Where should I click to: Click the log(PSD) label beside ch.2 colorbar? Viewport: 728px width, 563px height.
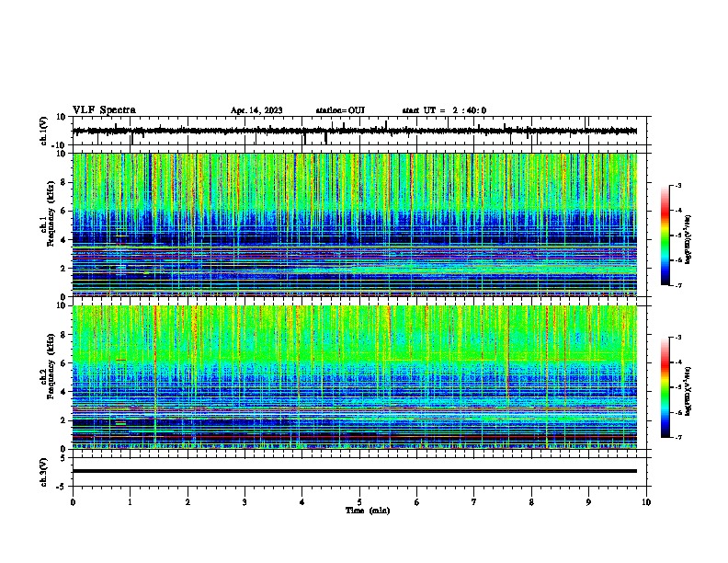pos(688,391)
